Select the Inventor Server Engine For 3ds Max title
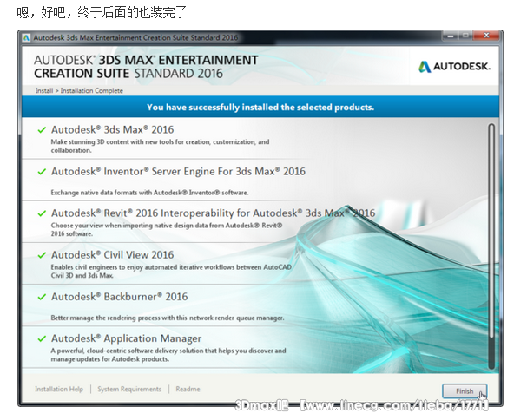514x420 pixels. tap(178, 171)
